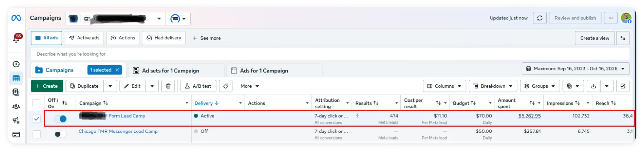Viewport: 644px width, 152px height.
Task: Click the export download icon button
Action: (x=593, y=86)
